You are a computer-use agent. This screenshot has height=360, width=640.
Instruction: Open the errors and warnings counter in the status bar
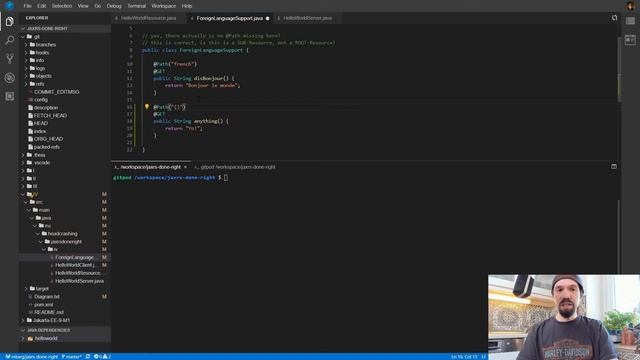102,357
